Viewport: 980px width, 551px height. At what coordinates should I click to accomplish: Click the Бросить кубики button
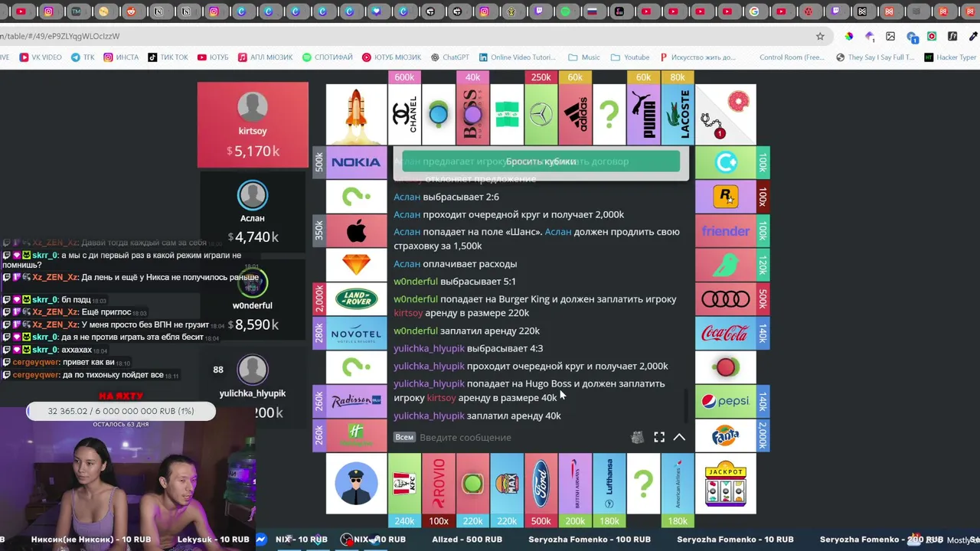pos(541,161)
